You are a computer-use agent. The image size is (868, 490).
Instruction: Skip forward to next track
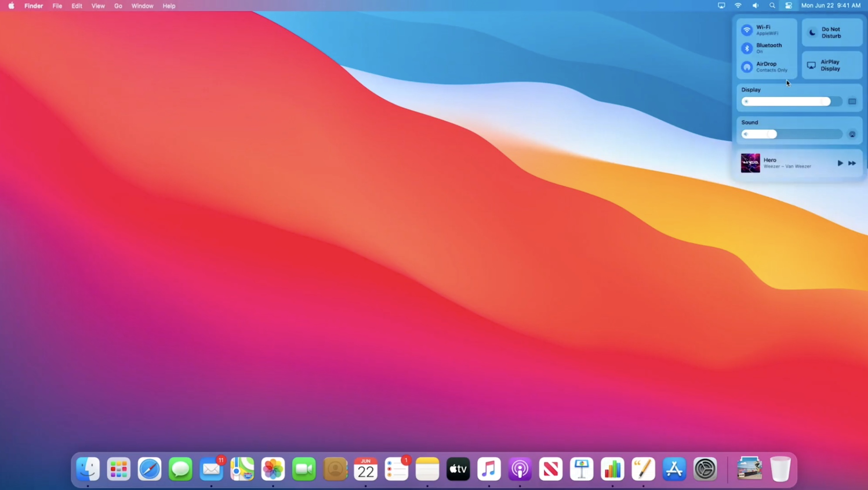click(x=852, y=163)
